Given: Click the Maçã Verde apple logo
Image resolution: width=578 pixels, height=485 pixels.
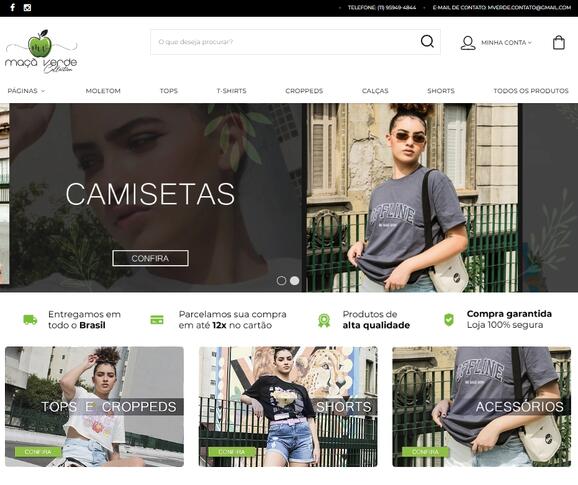Looking at the screenshot, I should click(41, 52).
